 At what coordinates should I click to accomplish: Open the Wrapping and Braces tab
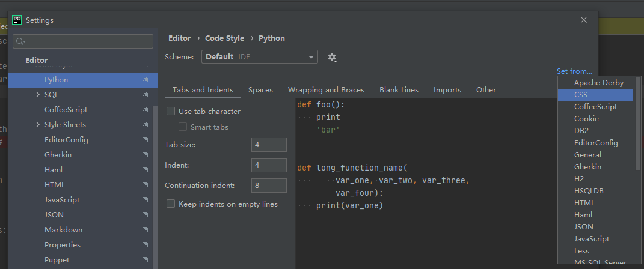[326, 90]
